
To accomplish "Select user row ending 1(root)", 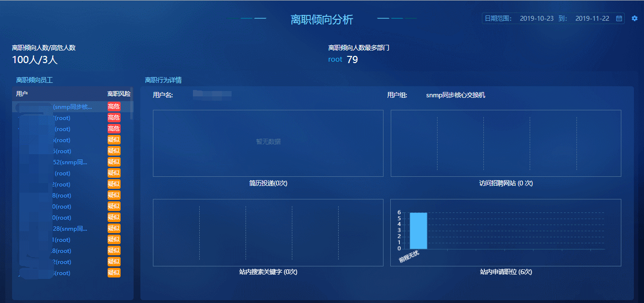I will tap(62, 240).
